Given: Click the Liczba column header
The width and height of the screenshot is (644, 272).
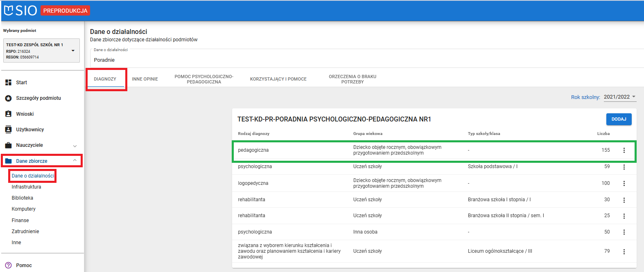Looking at the screenshot, I should pyautogui.click(x=603, y=134).
